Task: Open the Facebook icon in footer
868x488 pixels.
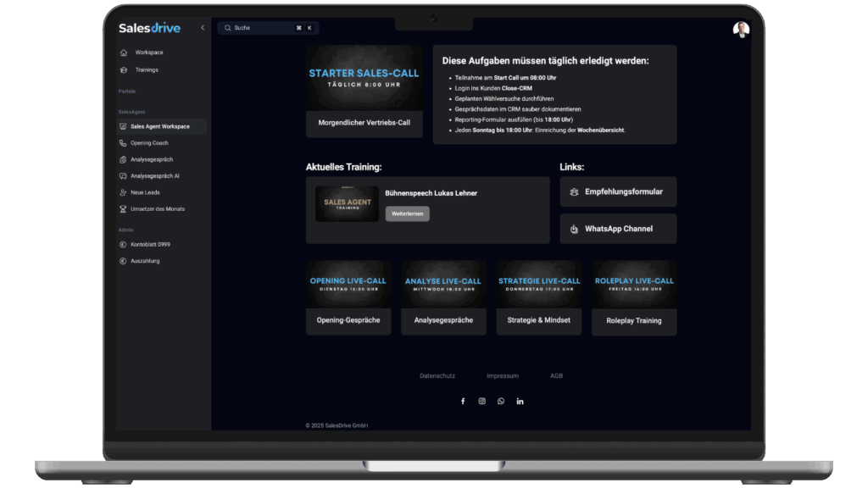Action: coord(463,401)
